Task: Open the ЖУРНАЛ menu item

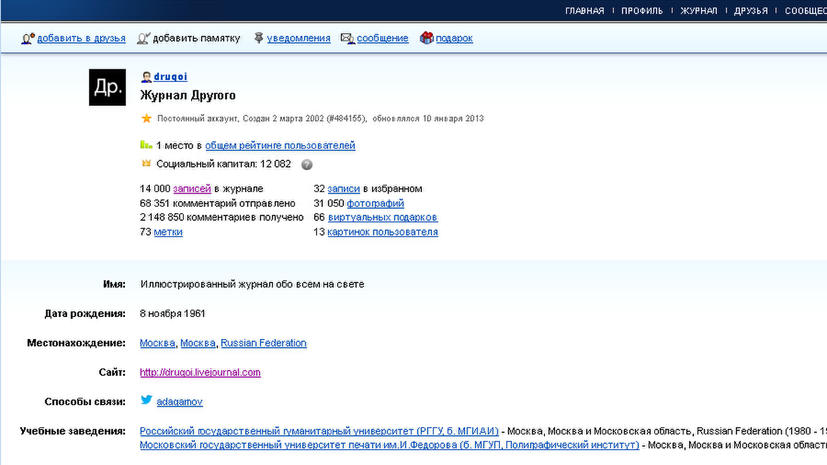Action: point(699,11)
